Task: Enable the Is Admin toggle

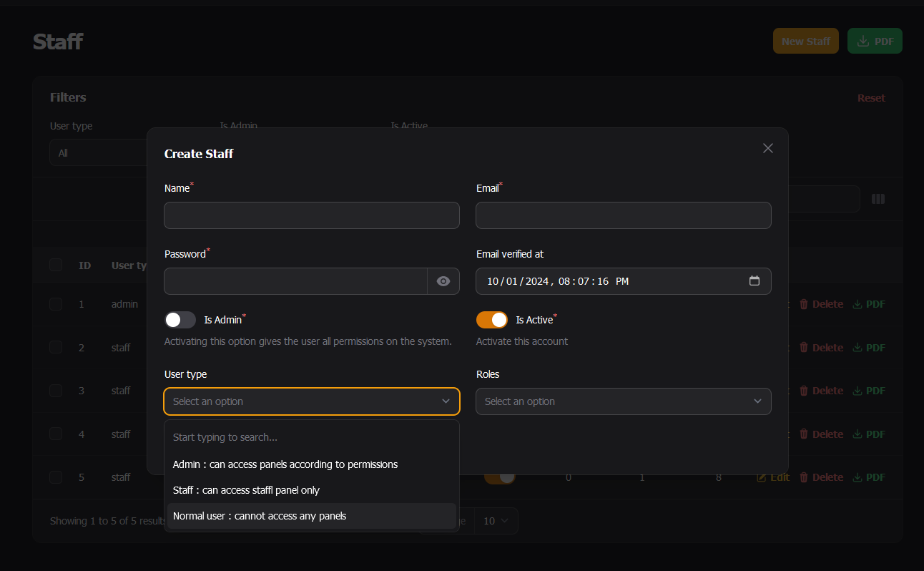Action: 180,320
